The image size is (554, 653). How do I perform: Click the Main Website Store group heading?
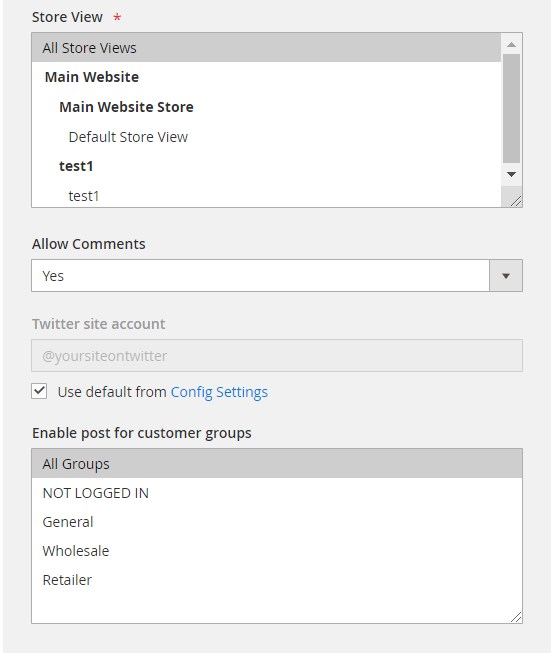click(x=126, y=107)
